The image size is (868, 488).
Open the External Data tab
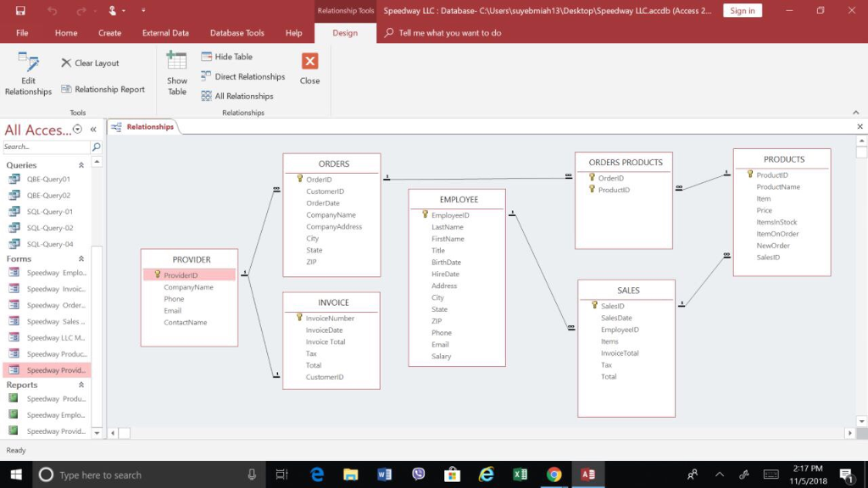pyautogui.click(x=165, y=33)
